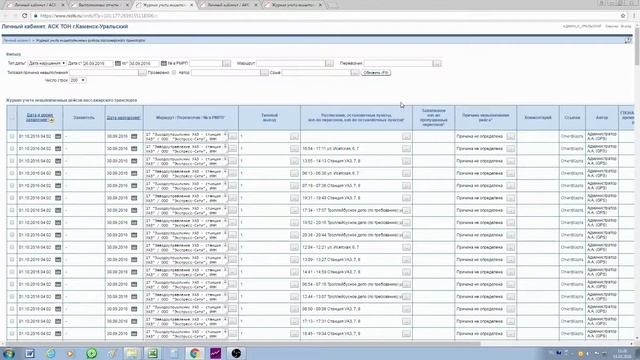
Task: Open Internet Explorer from the taskbar
Action: click(51, 353)
